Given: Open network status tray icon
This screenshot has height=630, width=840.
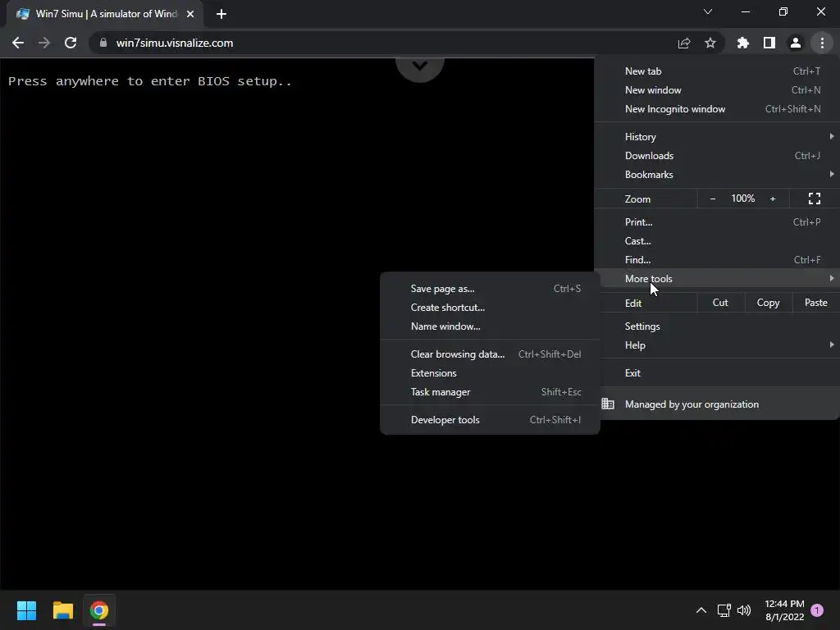Looking at the screenshot, I should [724, 610].
